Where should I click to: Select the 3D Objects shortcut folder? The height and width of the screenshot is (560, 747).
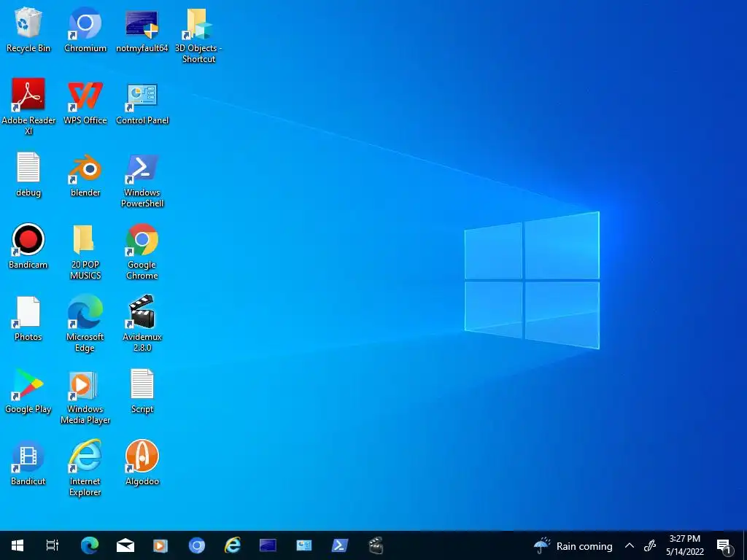[x=198, y=36]
